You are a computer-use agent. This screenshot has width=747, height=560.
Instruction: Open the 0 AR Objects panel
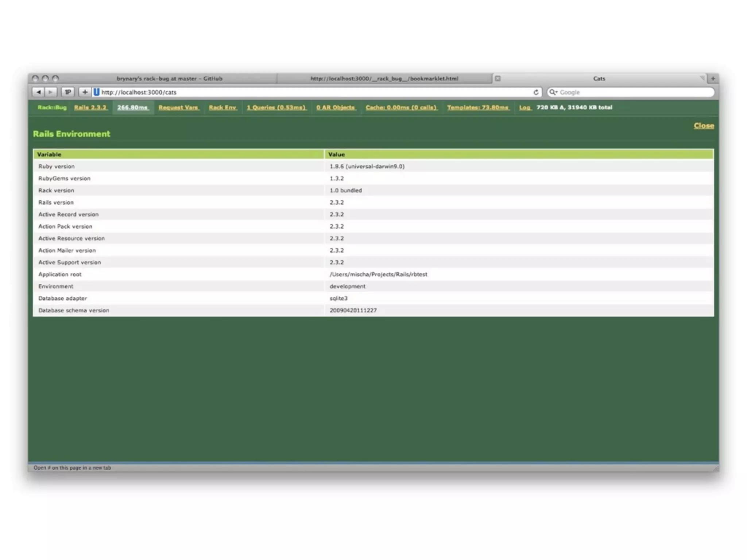[336, 108]
